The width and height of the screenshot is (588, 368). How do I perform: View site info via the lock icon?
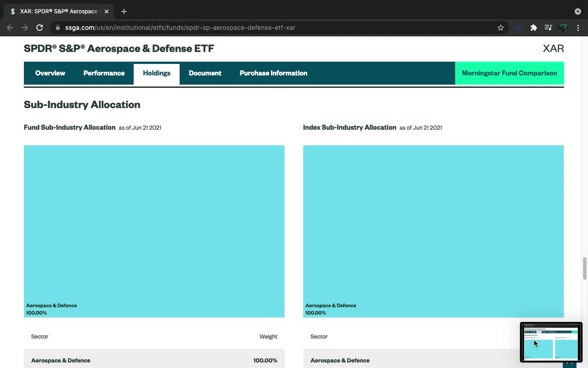pos(57,28)
